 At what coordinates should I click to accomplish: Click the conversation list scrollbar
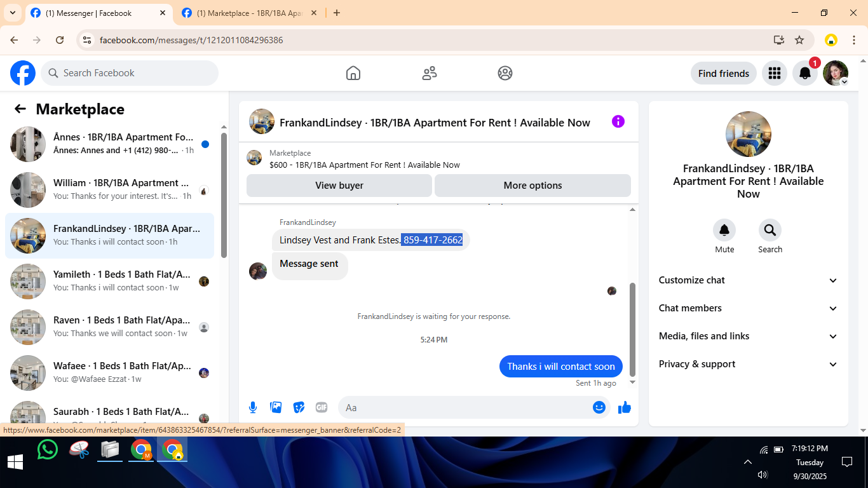pyautogui.click(x=224, y=196)
